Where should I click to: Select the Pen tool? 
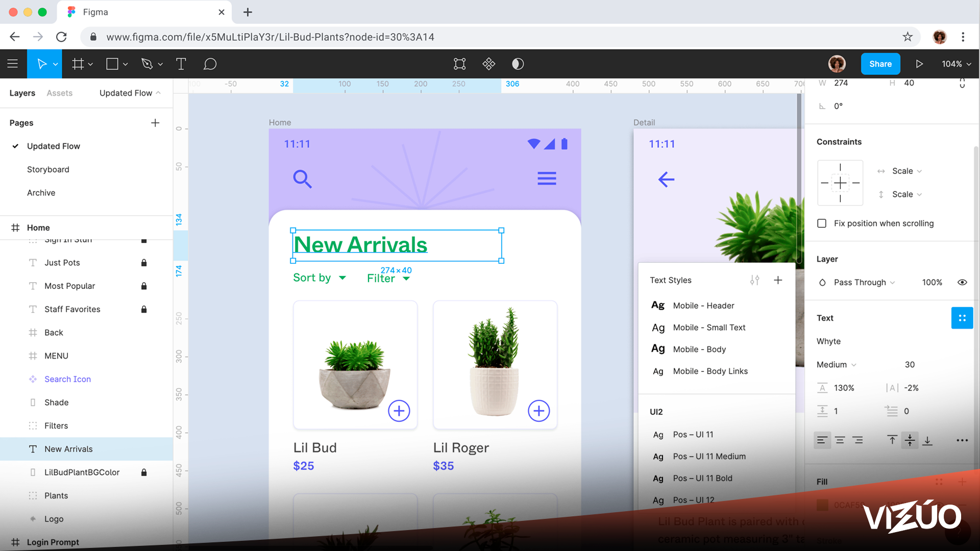point(147,64)
